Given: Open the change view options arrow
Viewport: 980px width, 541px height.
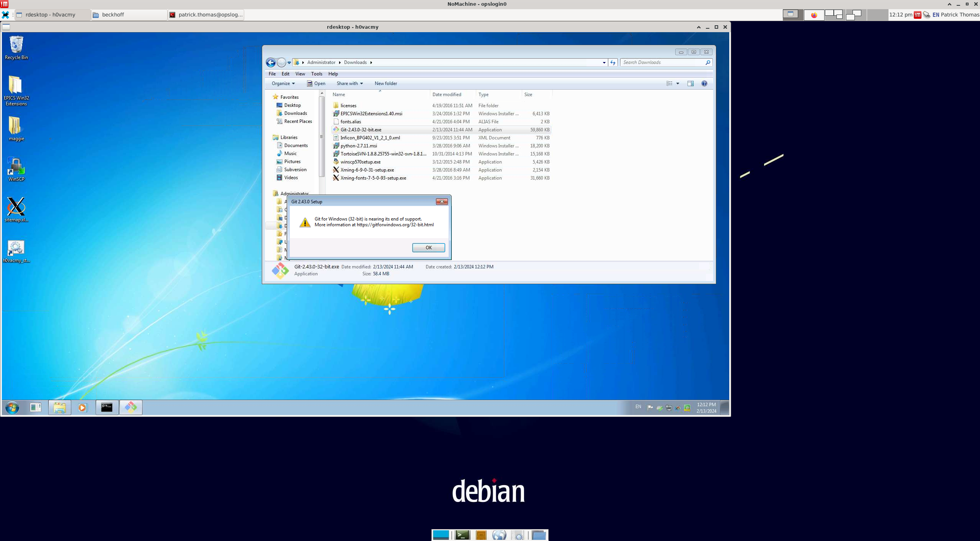Looking at the screenshot, I should 678,83.
